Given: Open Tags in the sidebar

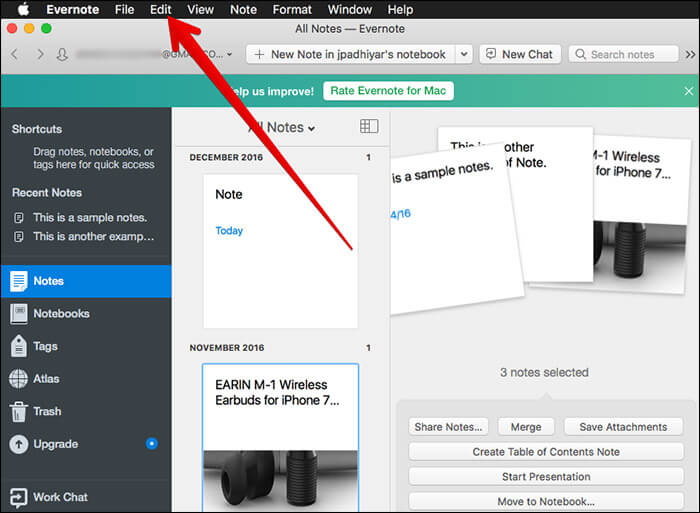Looking at the screenshot, I should coord(86,346).
